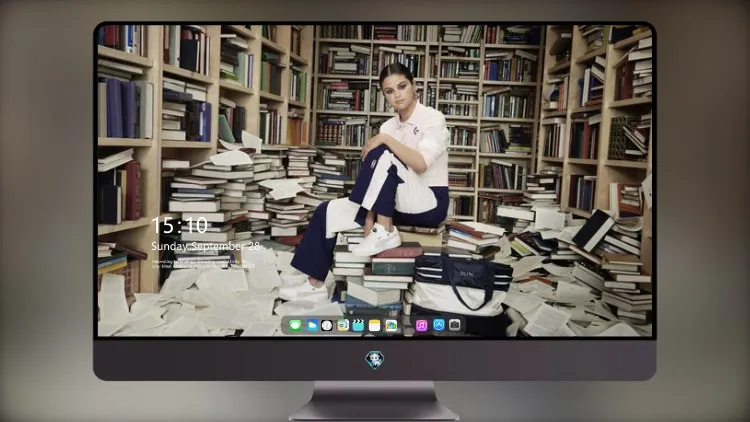This screenshot has height=422, width=750.
Task: Open the clapperboard Videos app in the dock
Action: coord(358,325)
